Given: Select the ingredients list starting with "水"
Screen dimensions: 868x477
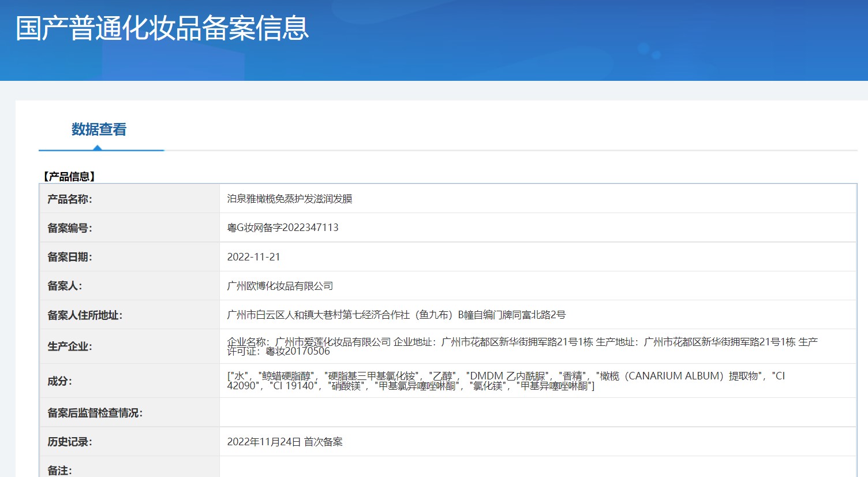Looking at the screenshot, I should click(506, 381).
